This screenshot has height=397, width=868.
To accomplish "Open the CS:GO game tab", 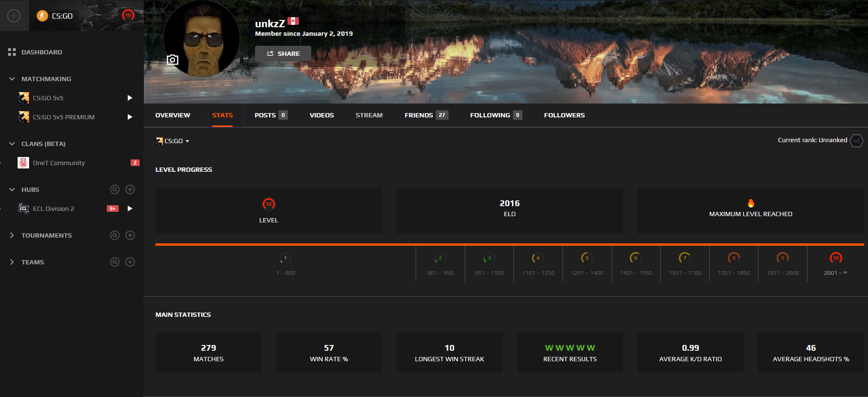I will pos(86,16).
